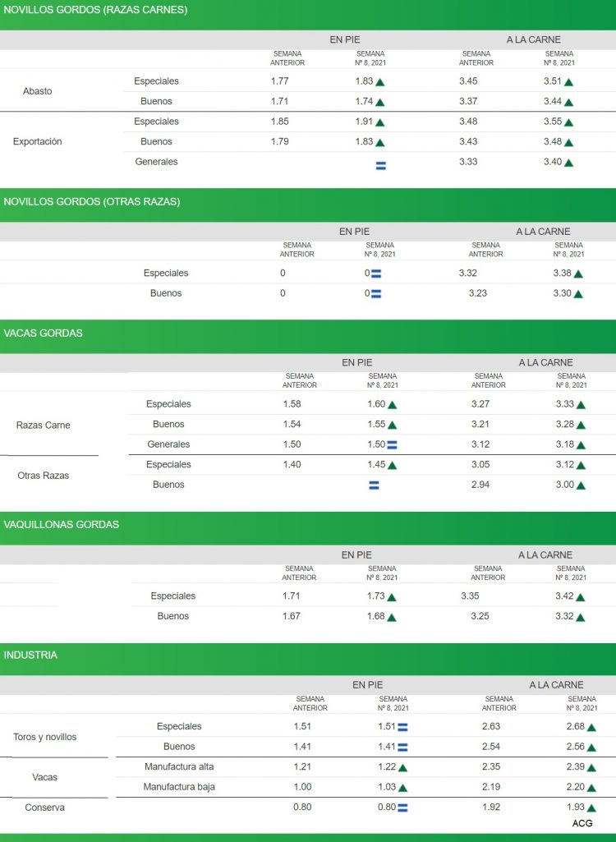Click the equal icon beside Vacas Gordas 1.50

pyautogui.click(x=392, y=445)
